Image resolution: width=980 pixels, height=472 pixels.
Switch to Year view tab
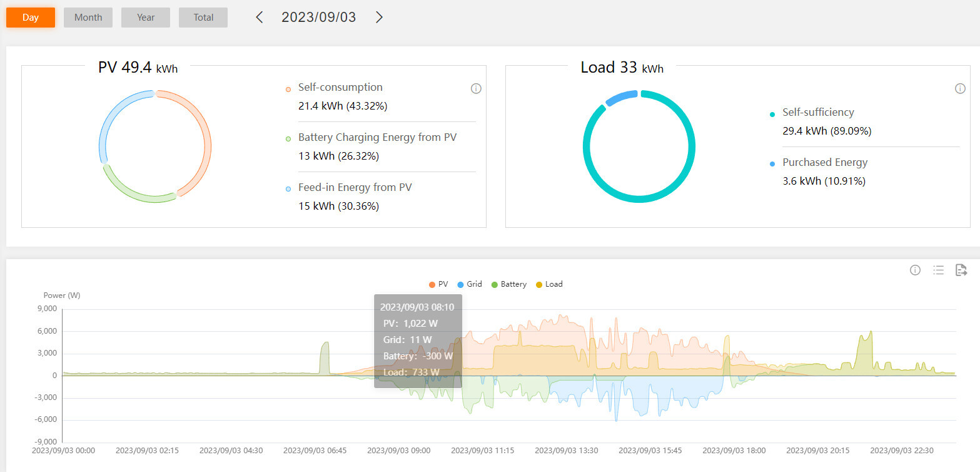tap(146, 18)
